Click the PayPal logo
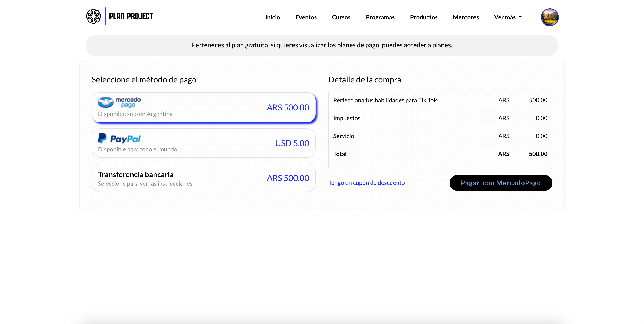 [119, 138]
